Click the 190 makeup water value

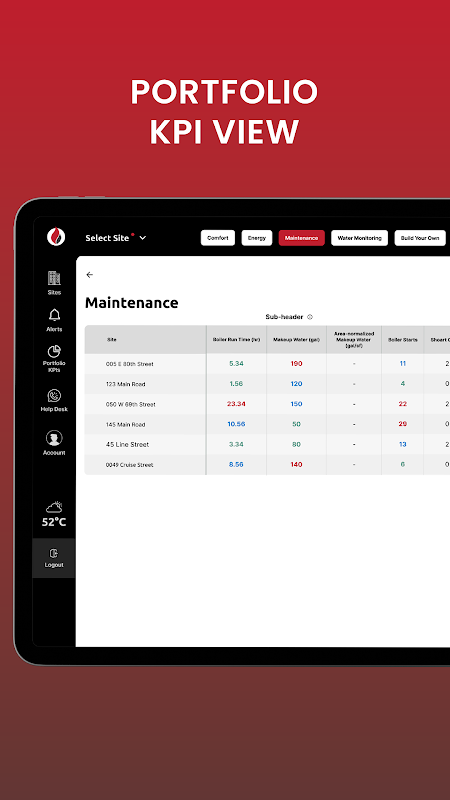click(296, 364)
